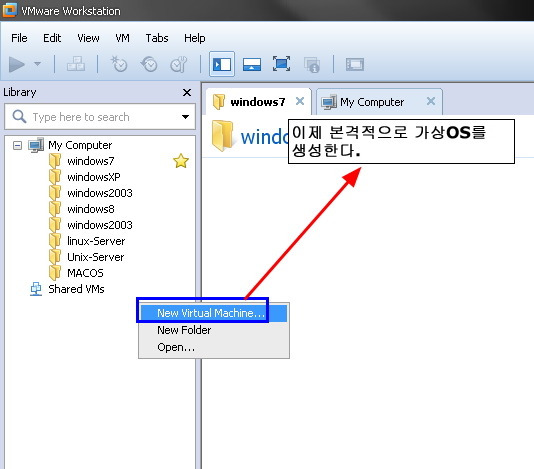The width and height of the screenshot is (534, 469).
Task: Toggle the favorite star for windows7
Action: pyautogui.click(x=181, y=161)
